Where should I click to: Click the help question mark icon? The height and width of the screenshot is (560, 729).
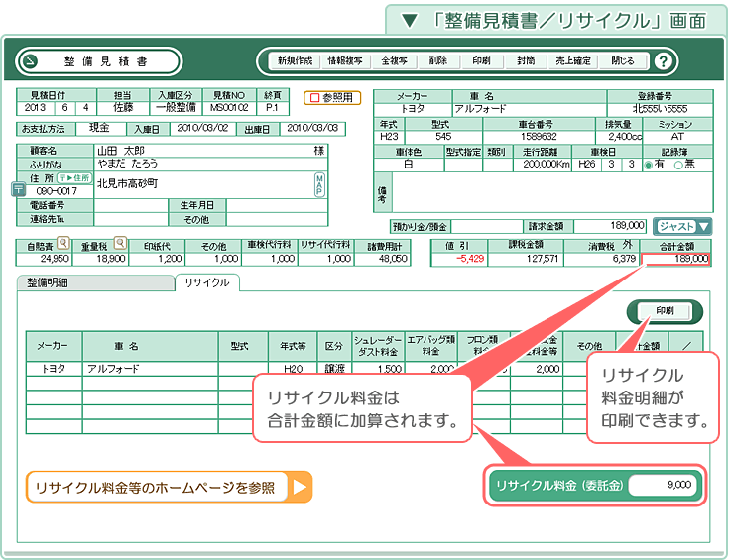tap(664, 61)
